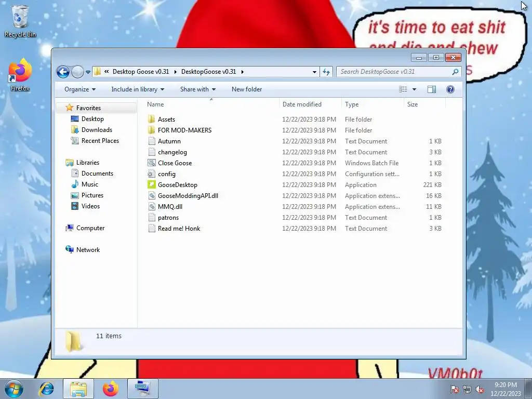The image size is (532, 399).
Task: Open Desktop under Favorites
Action: [92, 119]
